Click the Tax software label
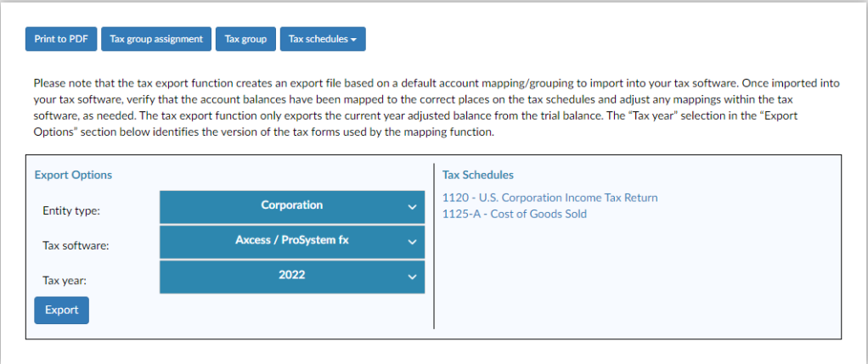Image resolution: width=868 pixels, height=364 pixels. 76,245
